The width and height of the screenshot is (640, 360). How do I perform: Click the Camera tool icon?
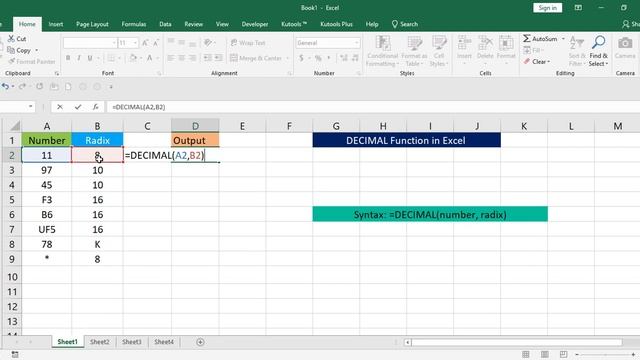(625, 43)
